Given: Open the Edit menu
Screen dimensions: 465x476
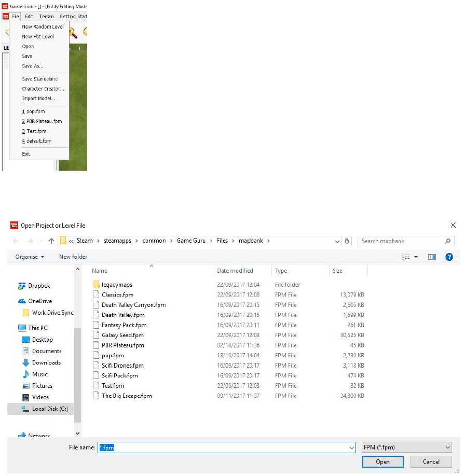Looking at the screenshot, I should click(29, 17).
